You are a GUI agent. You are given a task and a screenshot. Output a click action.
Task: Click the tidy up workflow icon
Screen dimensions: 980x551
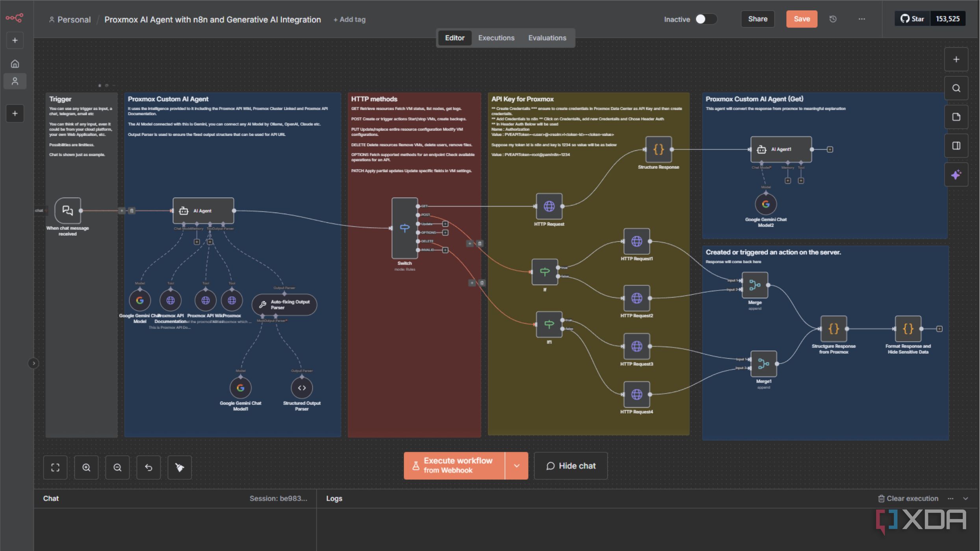point(180,467)
